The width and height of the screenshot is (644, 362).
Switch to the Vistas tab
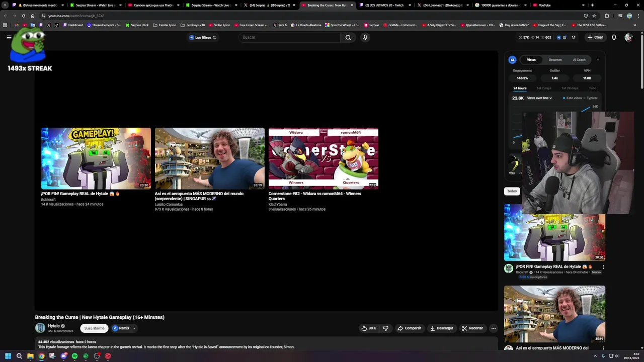click(x=531, y=60)
